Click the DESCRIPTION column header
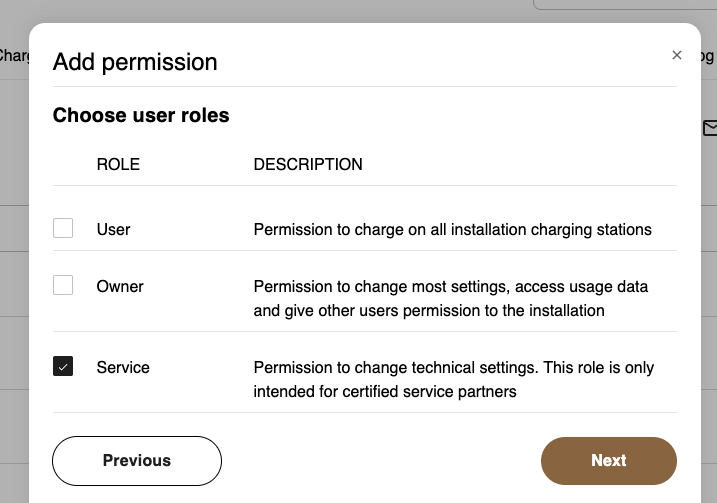The width and height of the screenshot is (717, 503). [x=308, y=164]
